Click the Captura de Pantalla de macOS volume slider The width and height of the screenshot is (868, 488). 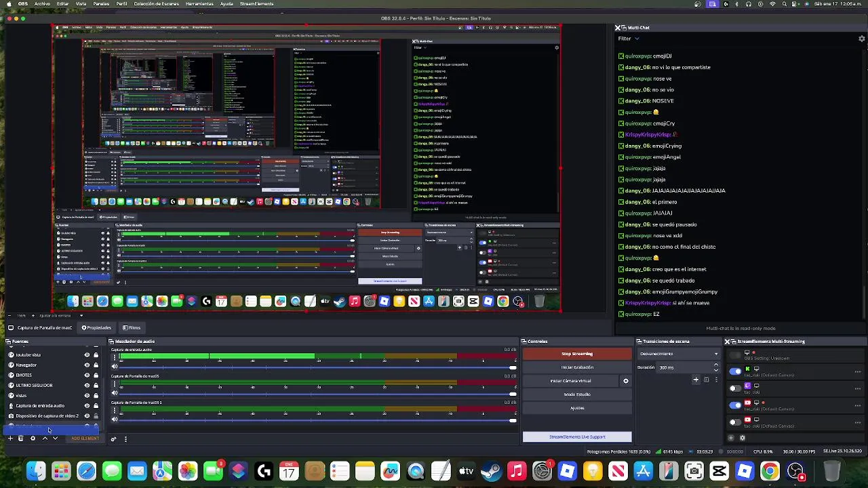(x=318, y=394)
